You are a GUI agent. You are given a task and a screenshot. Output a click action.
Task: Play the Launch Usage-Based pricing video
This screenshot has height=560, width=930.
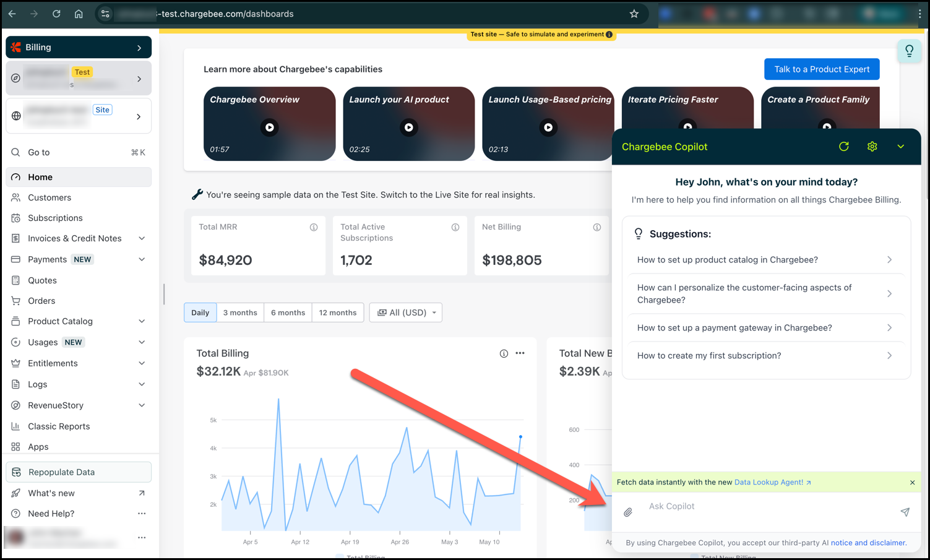pyautogui.click(x=548, y=127)
